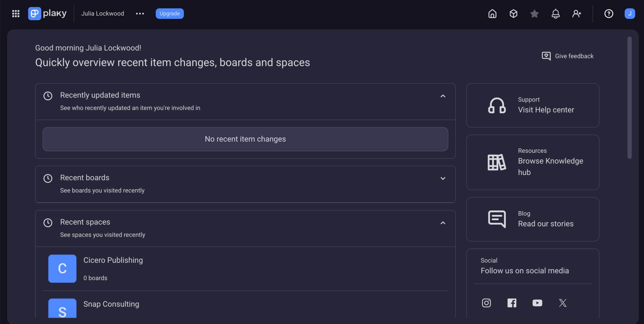
Task: Open the J user avatar menu
Action: click(x=630, y=14)
